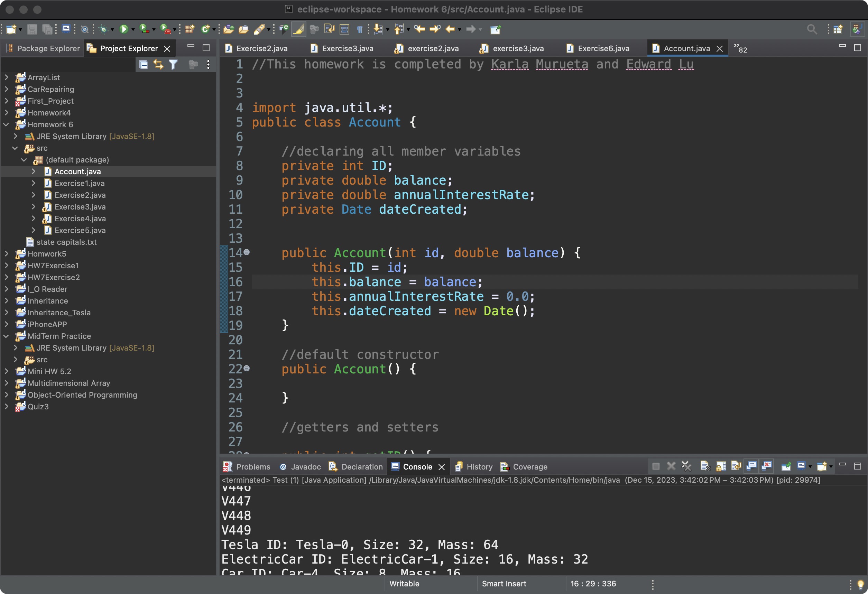868x594 pixels.
Task: Toggle Word Wrap in editor toolbar
Action: [329, 29]
